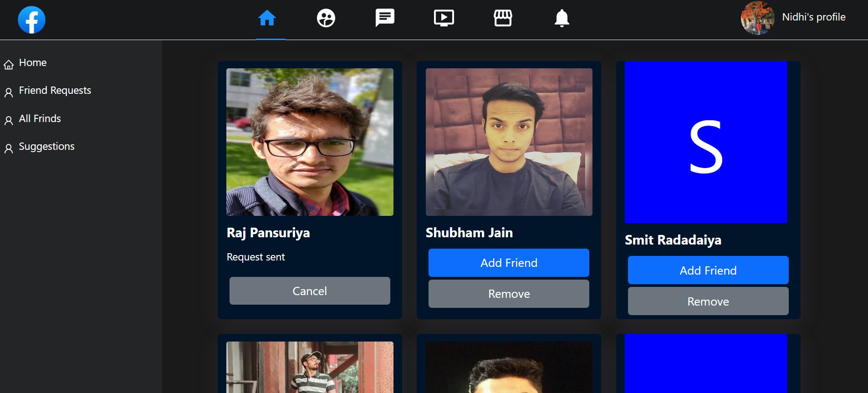Add Shubham Jain as friend
This screenshot has height=393, width=868.
pyautogui.click(x=509, y=263)
